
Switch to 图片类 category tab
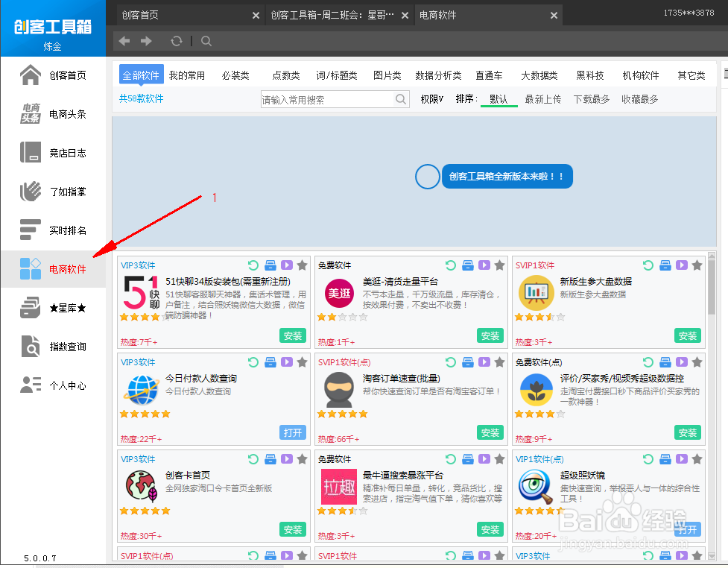[387, 75]
